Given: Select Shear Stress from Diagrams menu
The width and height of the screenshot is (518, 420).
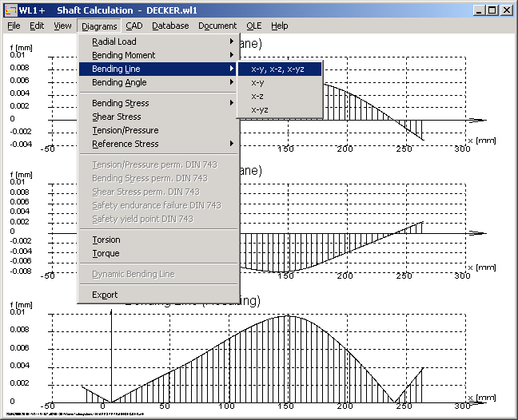Looking at the screenshot, I should pos(117,117).
